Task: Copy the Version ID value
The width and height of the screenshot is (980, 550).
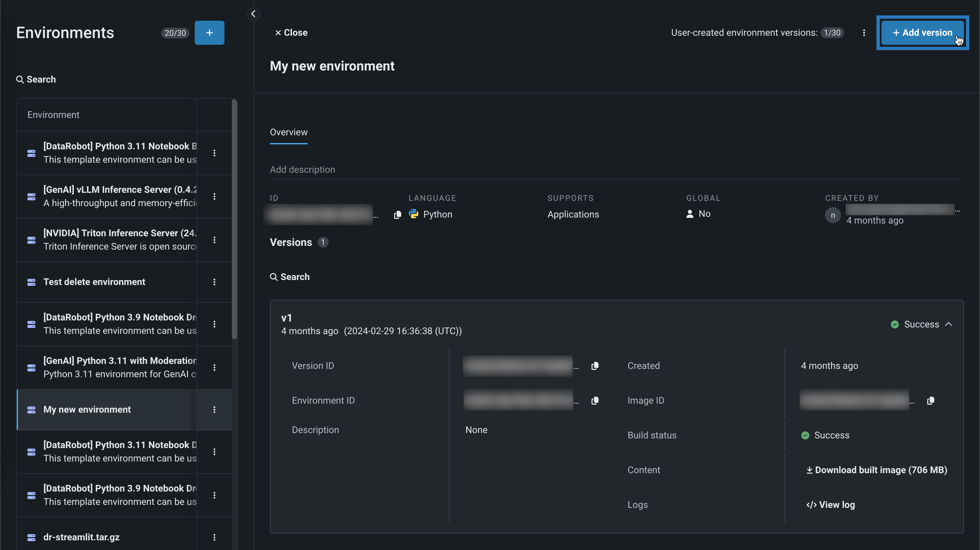Action: click(595, 366)
